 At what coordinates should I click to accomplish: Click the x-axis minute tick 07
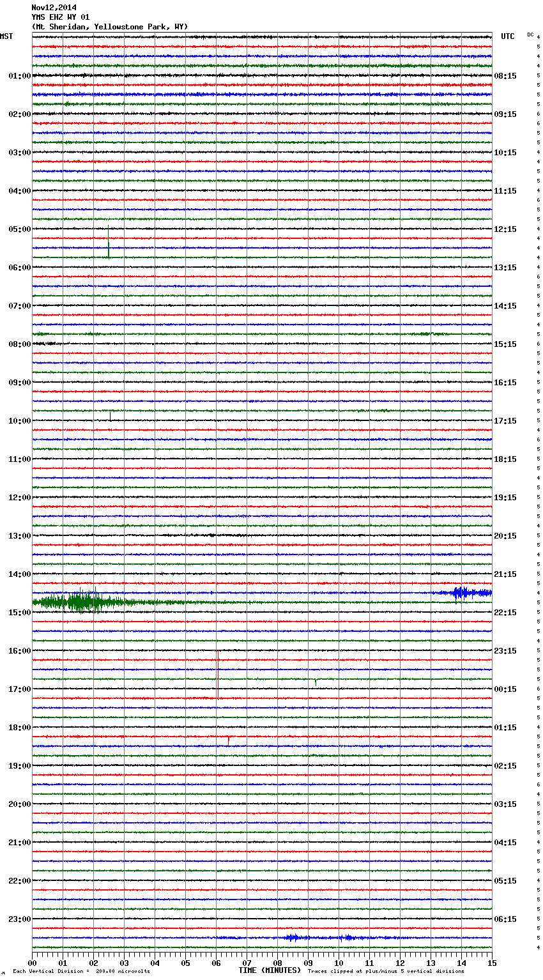coord(247,963)
